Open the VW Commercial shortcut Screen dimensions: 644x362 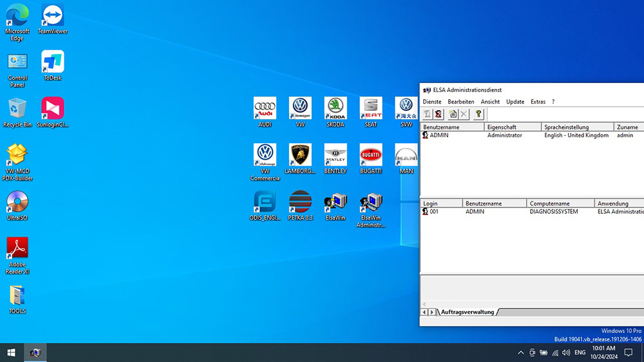[x=265, y=162]
